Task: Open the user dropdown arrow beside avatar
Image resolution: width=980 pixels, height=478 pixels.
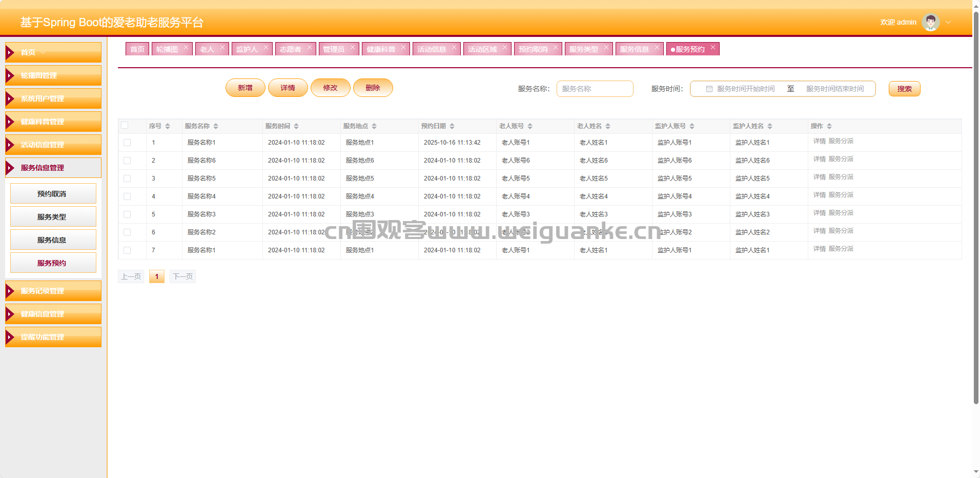Action: coord(948,22)
